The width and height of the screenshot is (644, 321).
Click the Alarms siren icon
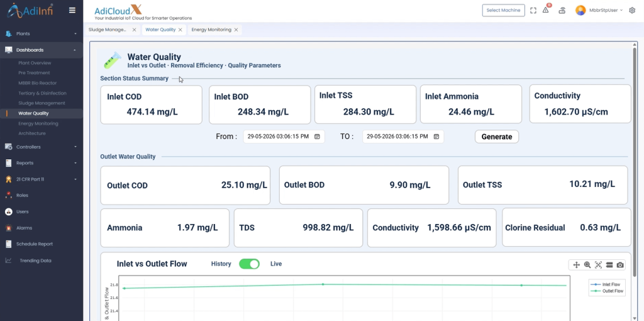(x=9, y=228)
